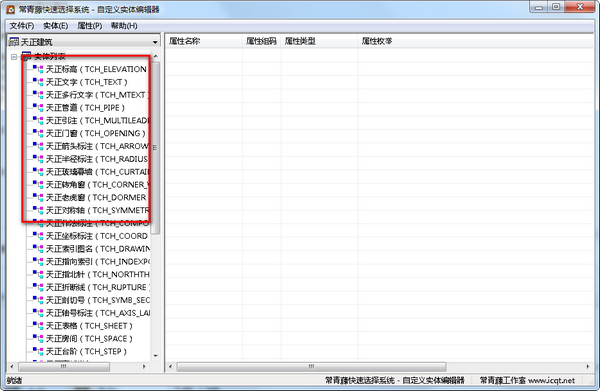This screenshot has width=600, height=391.
Task: Click the app icon in title bar
Action: coord(10,9)
